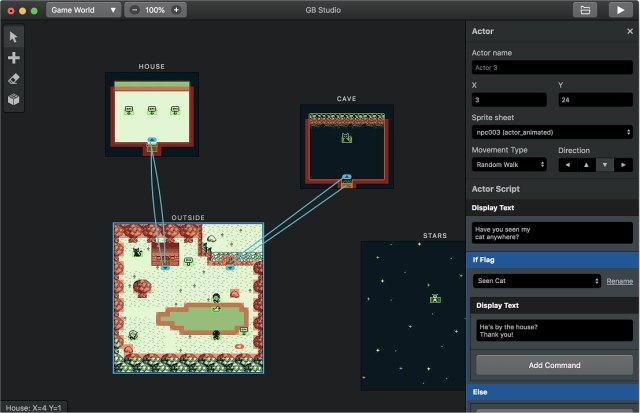Image resolution: width=640 pixels, height=413 pixels.
Task: Collapse the If Flag event header
Action: tap(553, 260)
